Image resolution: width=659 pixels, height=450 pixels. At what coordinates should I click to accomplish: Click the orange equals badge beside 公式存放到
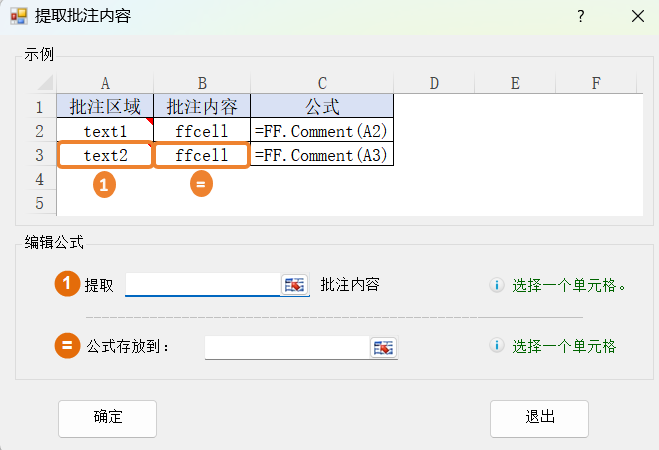click(x=67, y=347)
